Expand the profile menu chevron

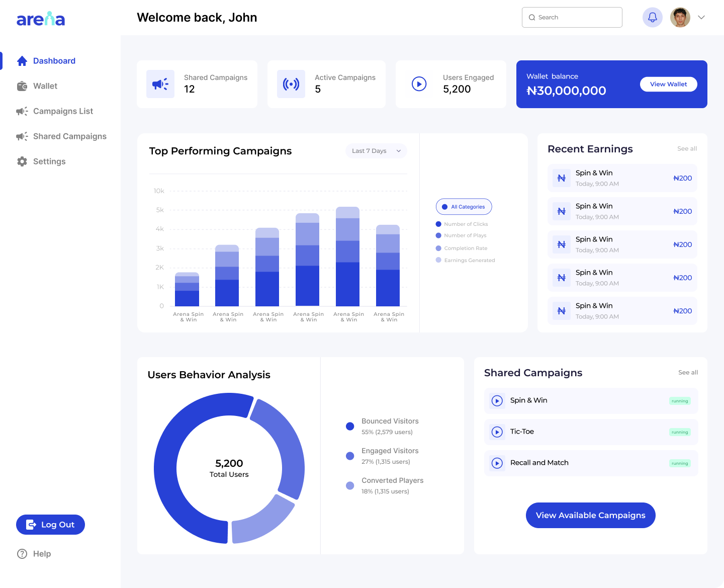(701, 18)
